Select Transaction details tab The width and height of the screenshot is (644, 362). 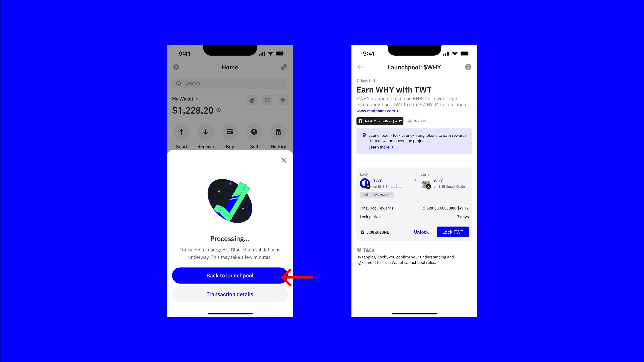click(x=230, y=294)
